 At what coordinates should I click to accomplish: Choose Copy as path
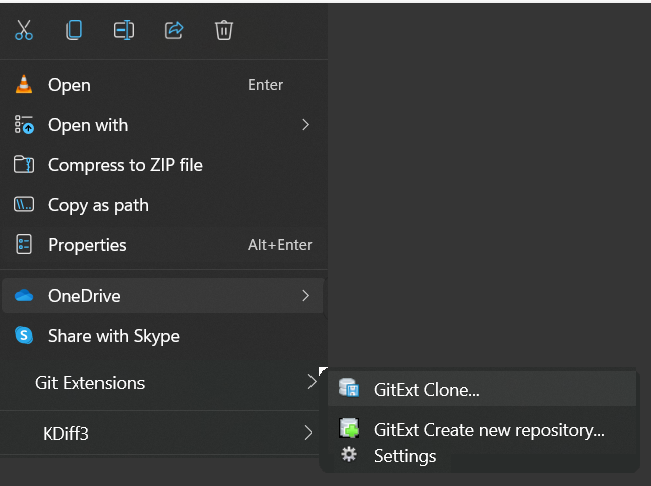point(98,205)
